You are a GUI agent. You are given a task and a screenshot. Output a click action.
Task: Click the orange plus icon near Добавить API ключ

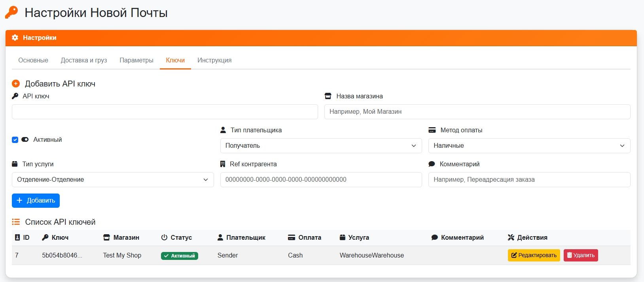point(16,84)
